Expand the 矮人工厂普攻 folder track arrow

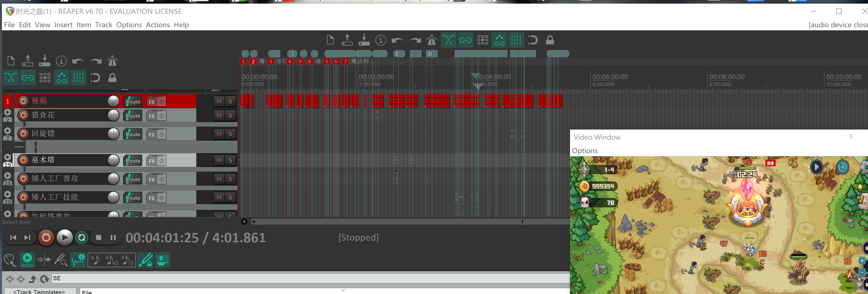point(7,176)
